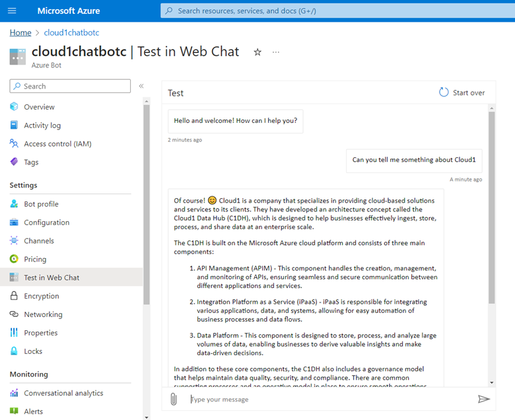Click the Overview icon in sidebar
The width and height of the screenshot is (515, 420).
14,106
